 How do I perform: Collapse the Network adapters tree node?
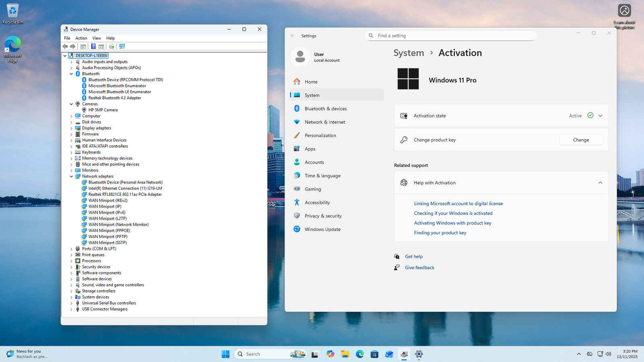[71, 177]
